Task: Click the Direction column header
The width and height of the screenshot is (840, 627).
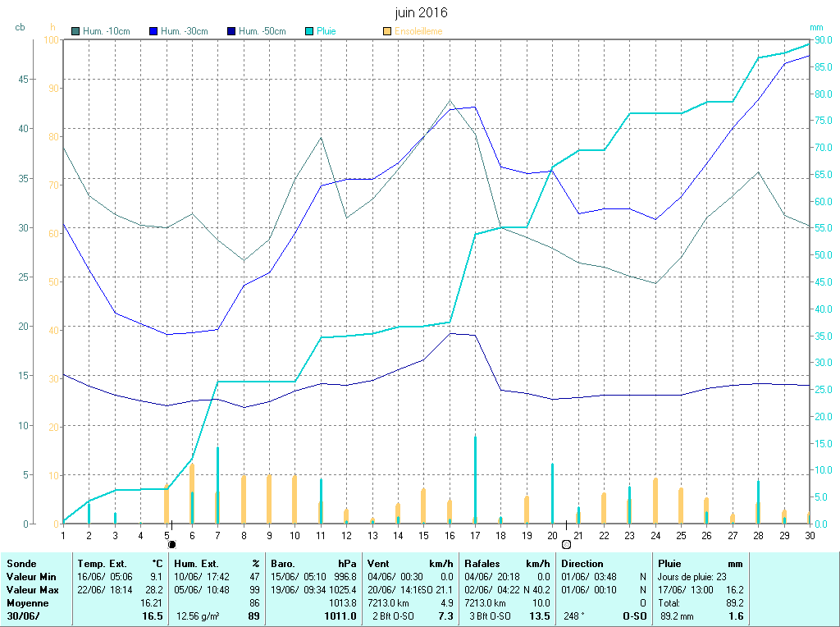Action: coord(582,564)
